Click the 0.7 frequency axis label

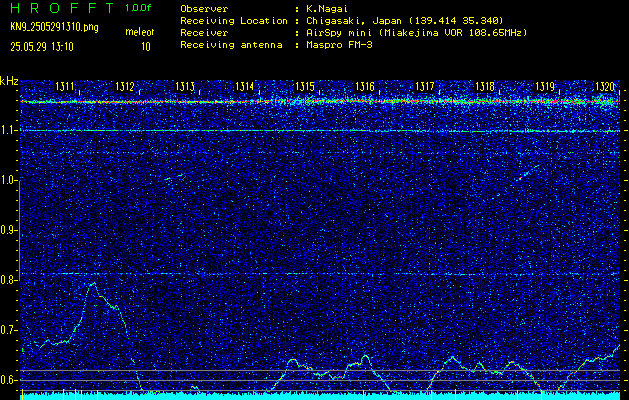pyautogui.click(x=8, y=330)
